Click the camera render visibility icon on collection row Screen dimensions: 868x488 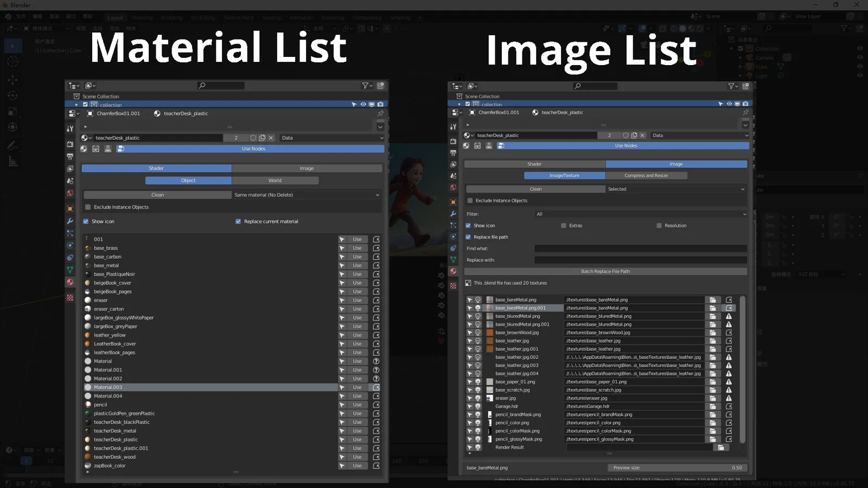pyautogui.click(x=380, y=104)
